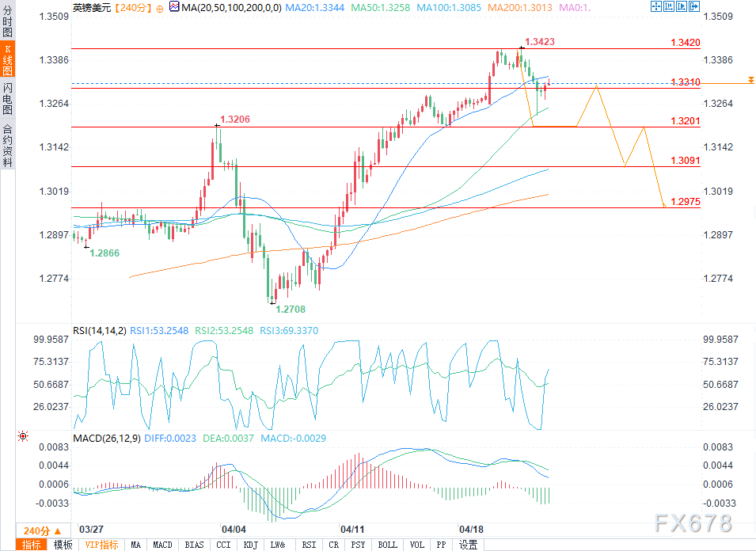Select the 指标 bottom tab
Image resolution: width=756 pixels, height=551 pixels.
pos(32,545)
